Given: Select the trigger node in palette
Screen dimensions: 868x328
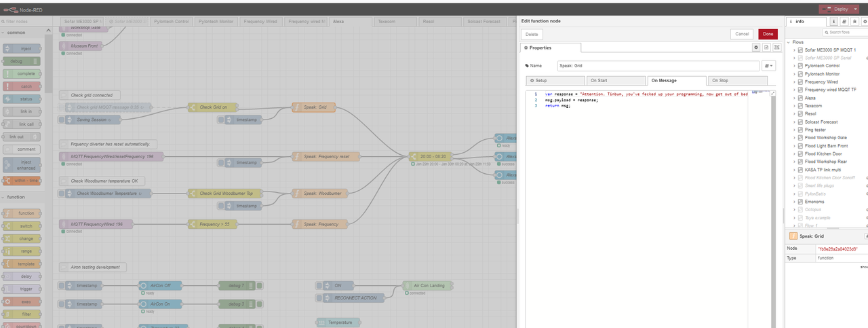Looking at the screenshot, I should point(23,289).
